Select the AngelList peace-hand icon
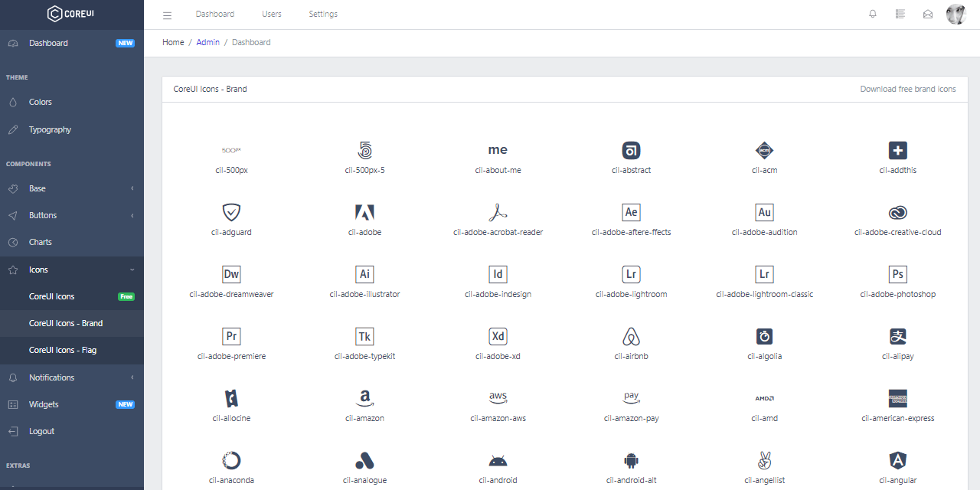 [764, 460]
